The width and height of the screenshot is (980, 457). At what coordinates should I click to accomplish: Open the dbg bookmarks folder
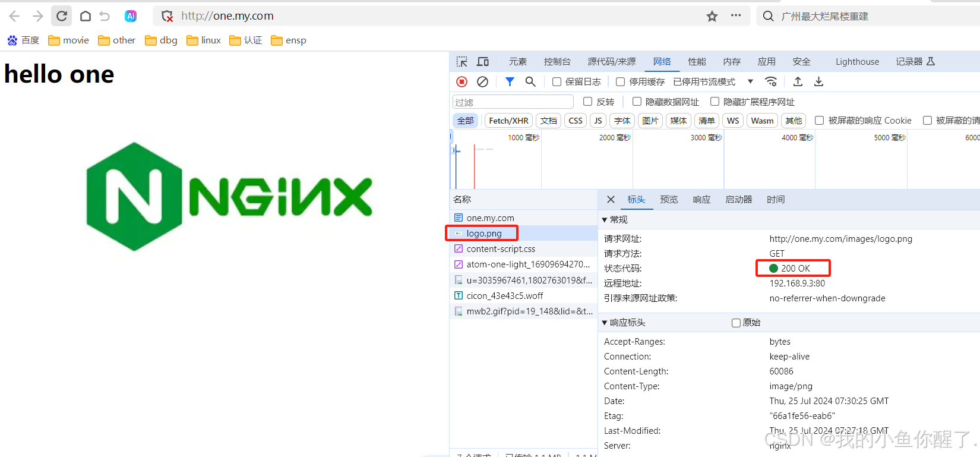click(x=161, y=40)
